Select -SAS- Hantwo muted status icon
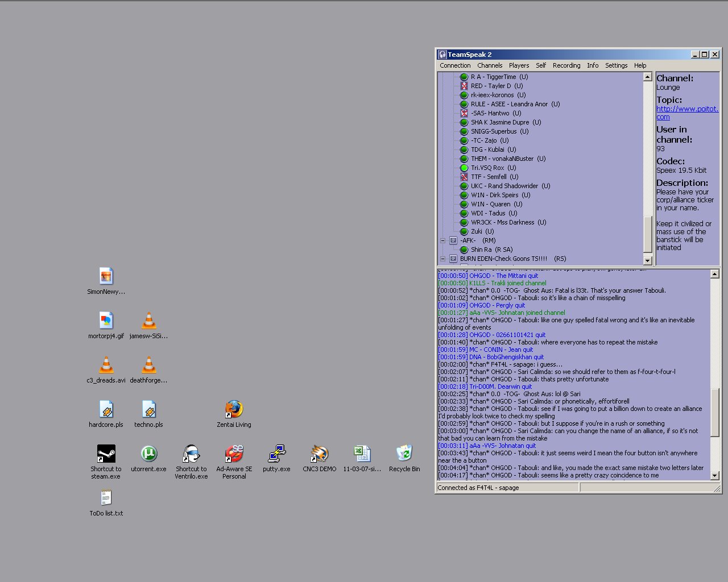This screenshot has width=728, height=582. point(464,113)
